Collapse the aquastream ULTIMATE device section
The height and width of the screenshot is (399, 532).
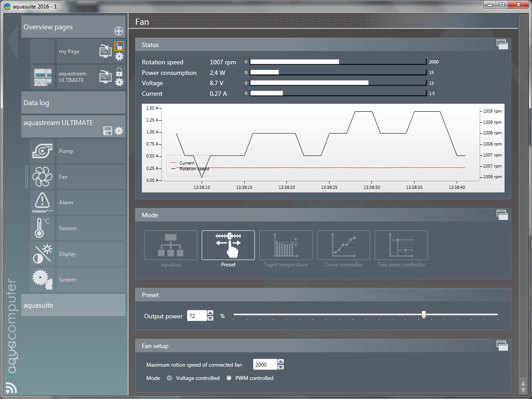pyautogui.click(x=74, y=126)
